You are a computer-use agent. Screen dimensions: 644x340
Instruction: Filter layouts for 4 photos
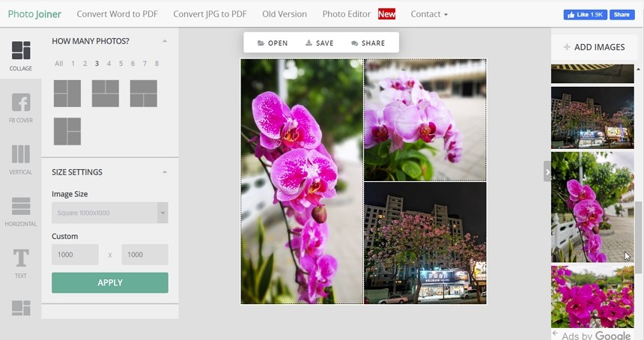click(x=109, y=64)
